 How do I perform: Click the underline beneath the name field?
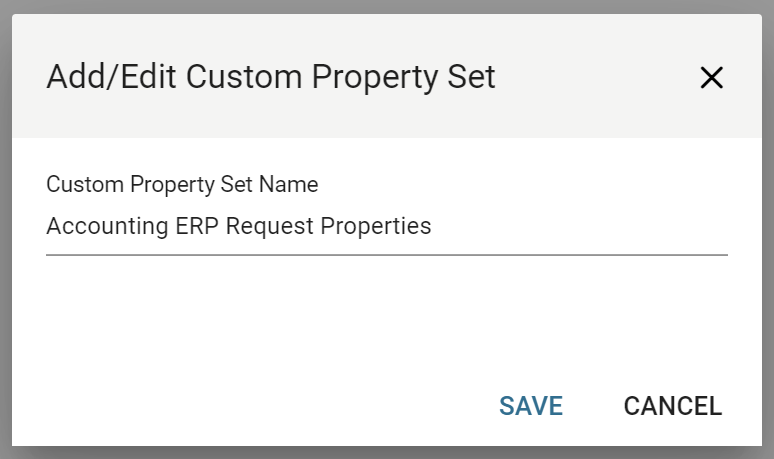coord(386,254)
